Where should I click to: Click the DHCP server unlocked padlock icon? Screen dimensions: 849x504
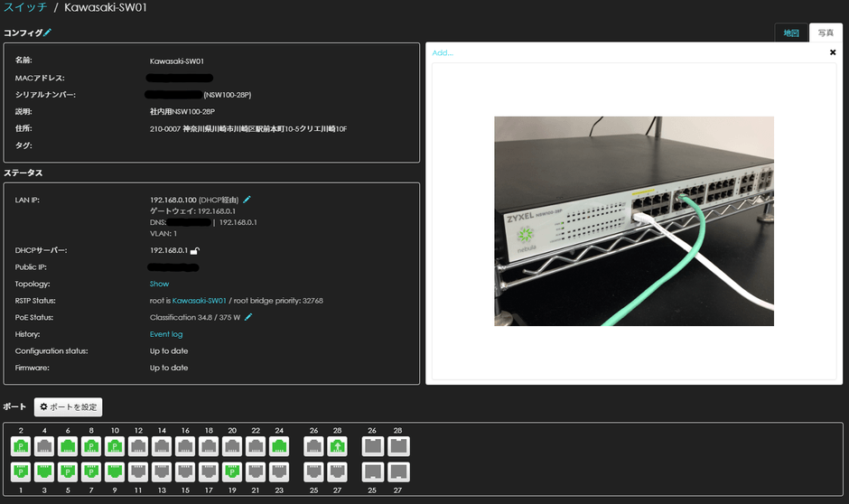tap(194, 250)
